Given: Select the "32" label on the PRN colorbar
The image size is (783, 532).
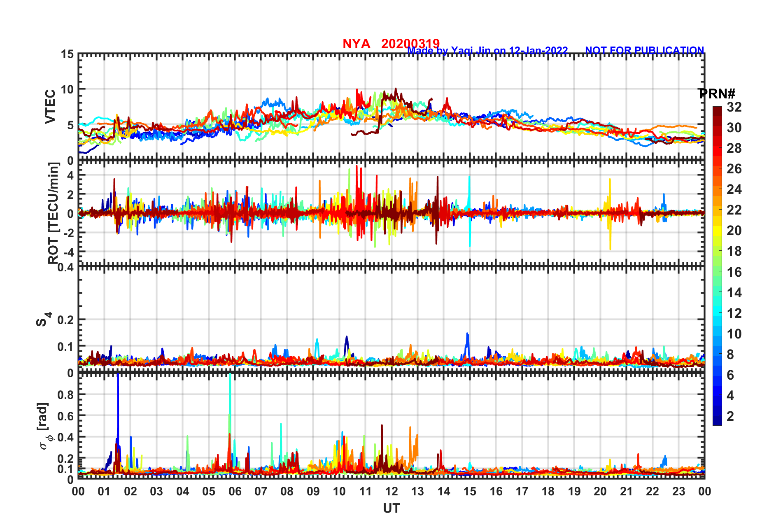Looking at the screenshot, I should [734, 107].
